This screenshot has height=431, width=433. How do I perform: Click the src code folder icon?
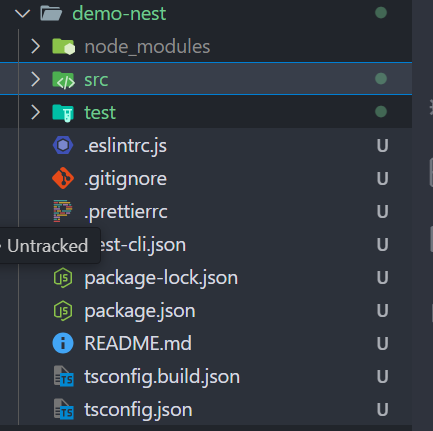pos(63,80)
